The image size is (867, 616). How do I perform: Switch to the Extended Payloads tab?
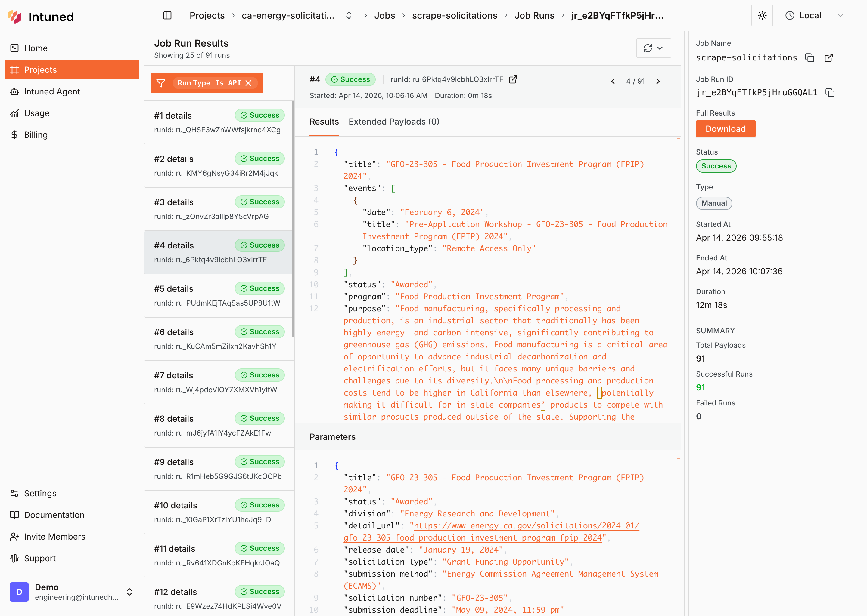pyautogui.click(x=394, y=122)
